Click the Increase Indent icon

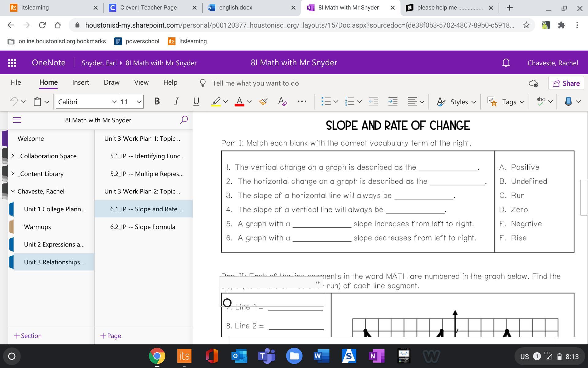pyautogui.click(x=393, y=102)
